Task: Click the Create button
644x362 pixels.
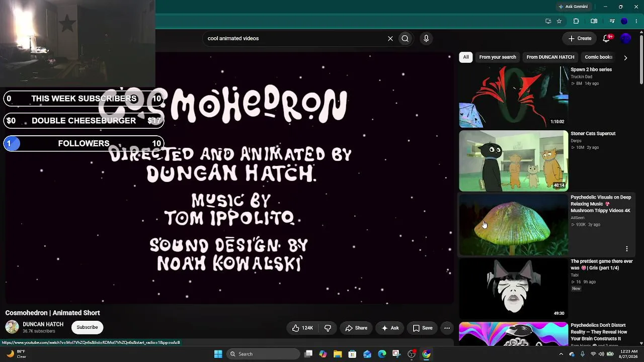Action: [580, 38]
